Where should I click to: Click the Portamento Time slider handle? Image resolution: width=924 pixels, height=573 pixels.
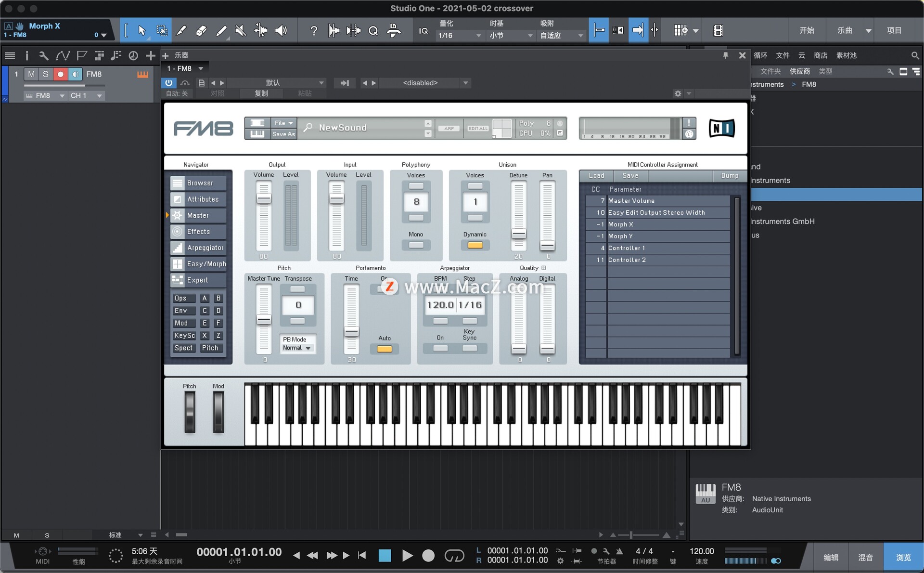pos(351,332)
